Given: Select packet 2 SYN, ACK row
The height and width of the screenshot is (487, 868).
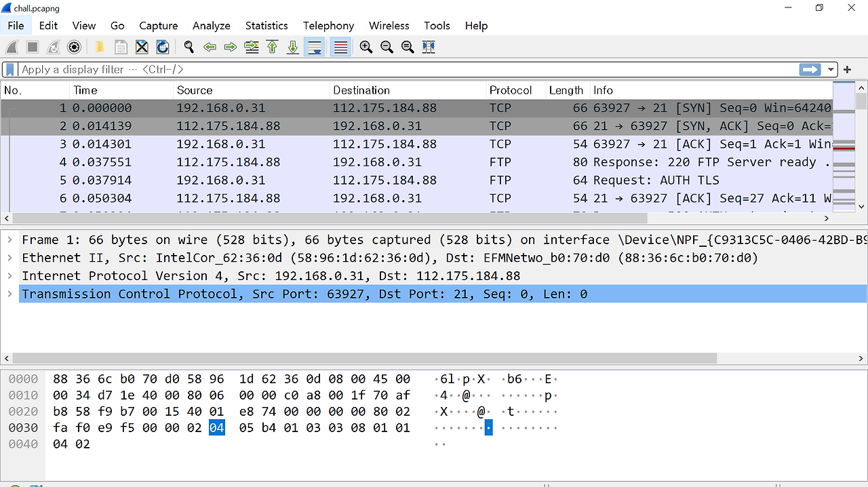Looking at the screenshot, I should [416, 126].
